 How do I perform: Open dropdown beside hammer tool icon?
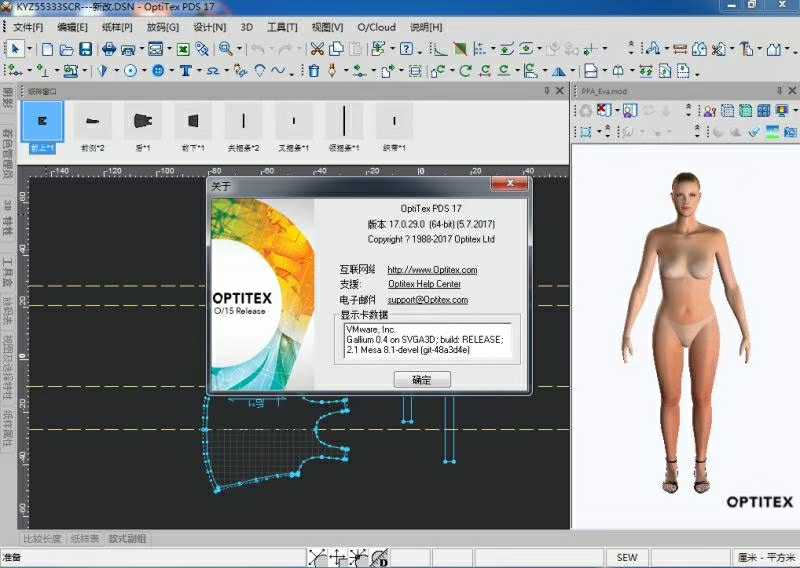pyautogui.click(x=760, y=50)
